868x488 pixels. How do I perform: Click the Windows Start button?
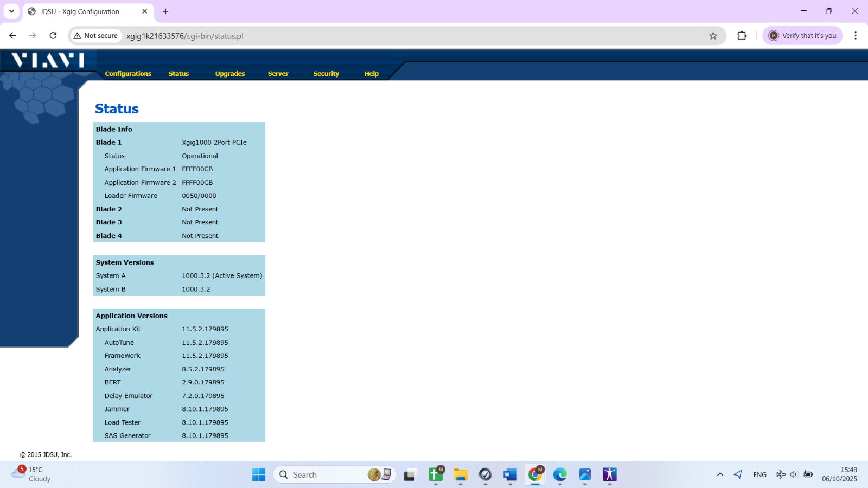[259, 475]
